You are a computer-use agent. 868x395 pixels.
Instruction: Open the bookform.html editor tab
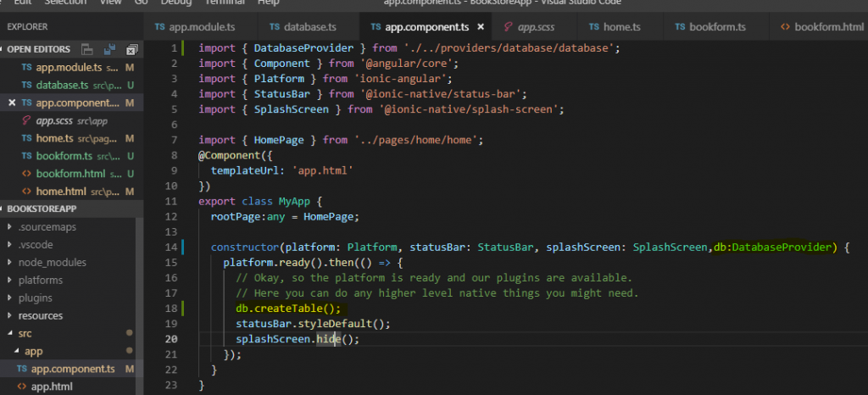828,27
